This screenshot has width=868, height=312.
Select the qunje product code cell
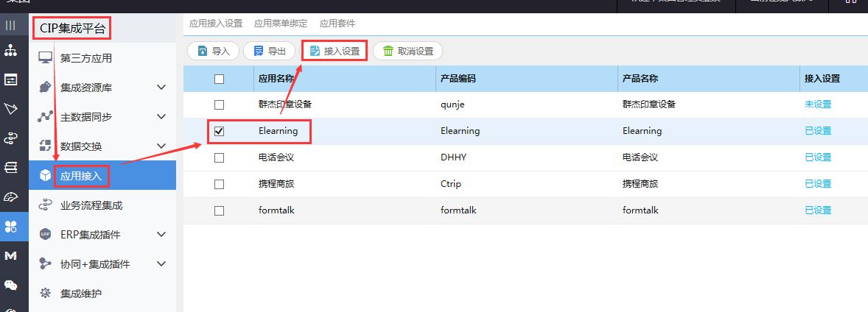coord(527,104)
